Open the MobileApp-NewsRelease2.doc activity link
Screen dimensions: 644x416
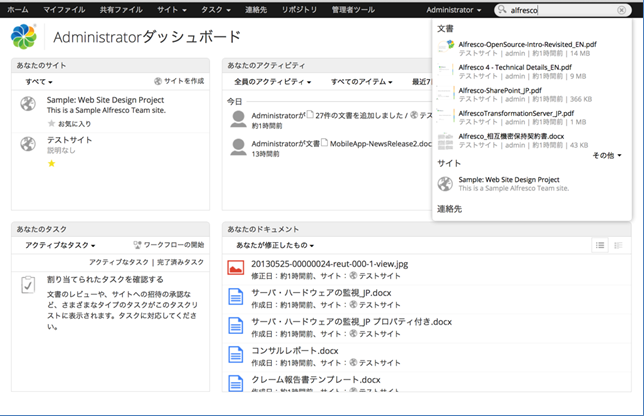coord(381,144)
